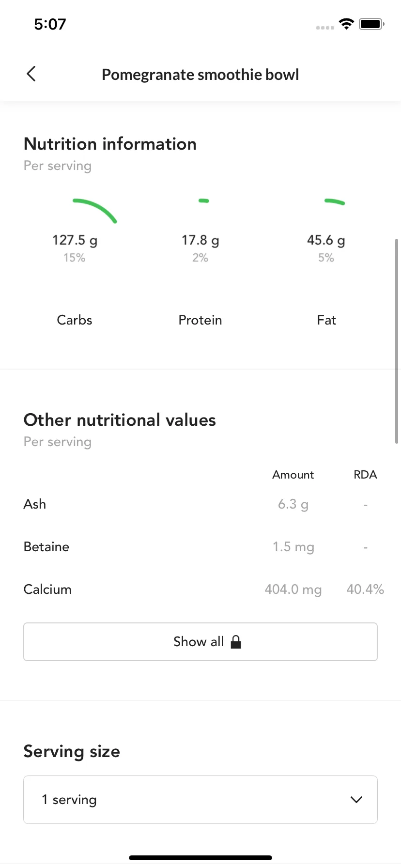Tap the Pomegranate smoothie bowl title
This screenshot has width=401, height=868.
click(200, 75)
